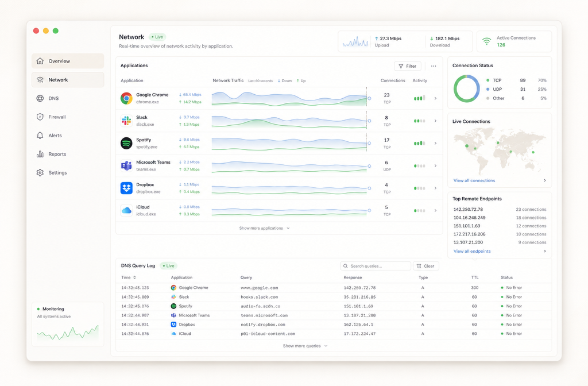
Task: Toggle the Up traffic legend
Action: click(301, 80)
